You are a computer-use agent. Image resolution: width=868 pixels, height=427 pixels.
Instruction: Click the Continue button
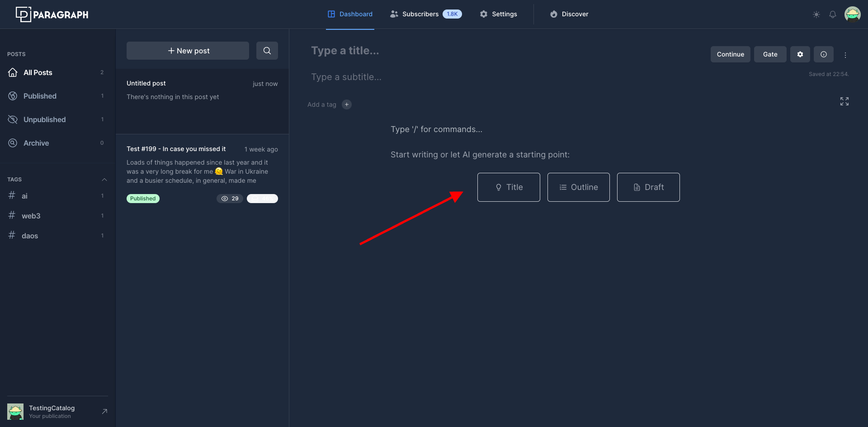pos(730,54)
